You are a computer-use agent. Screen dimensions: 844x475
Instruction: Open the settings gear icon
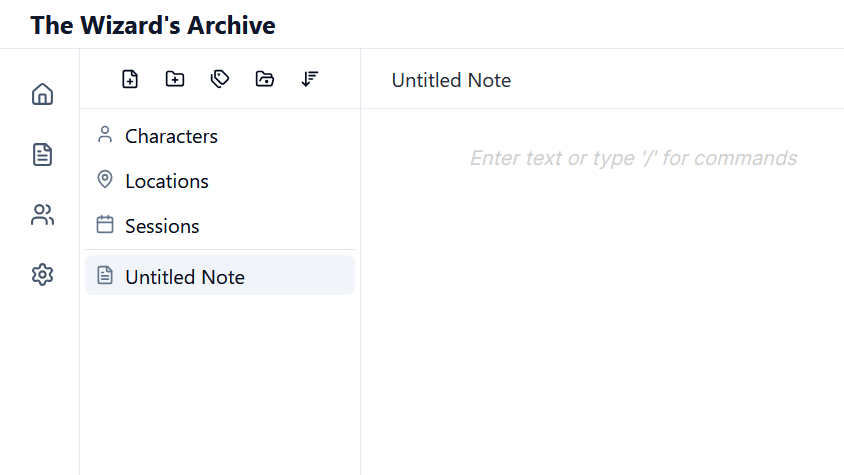tap(42, 275)
